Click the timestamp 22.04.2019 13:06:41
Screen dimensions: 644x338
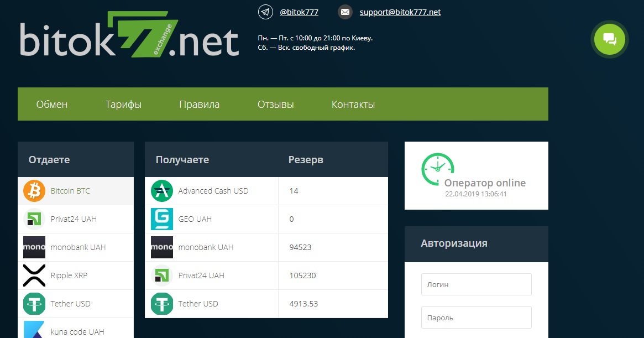coord(475,194)
